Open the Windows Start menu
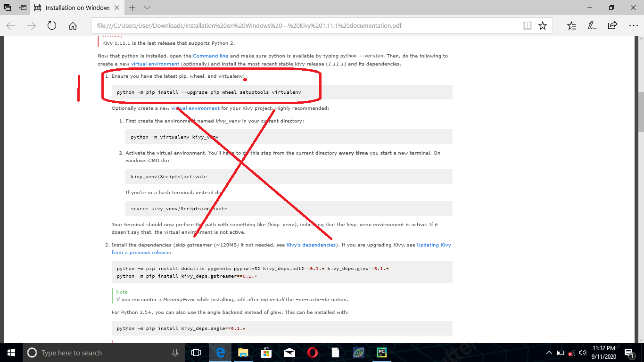The image size is (644, 362). click(x=10, y=352)
